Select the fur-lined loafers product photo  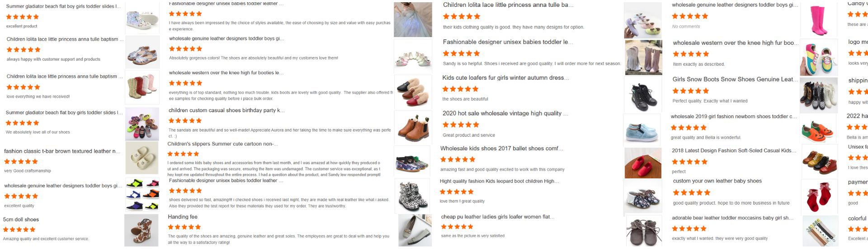[x=413, y=92]
